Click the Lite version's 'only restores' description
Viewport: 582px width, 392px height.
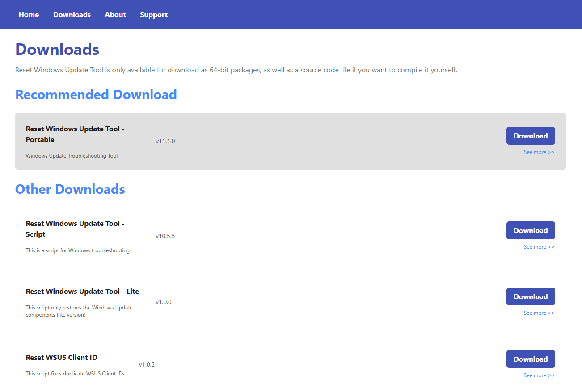pyautogui.click(x=79, y=311)
